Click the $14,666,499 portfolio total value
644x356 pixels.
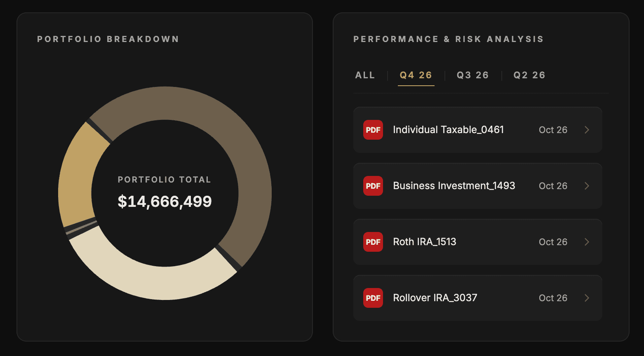pyautogui.click(x=165, y=201)
